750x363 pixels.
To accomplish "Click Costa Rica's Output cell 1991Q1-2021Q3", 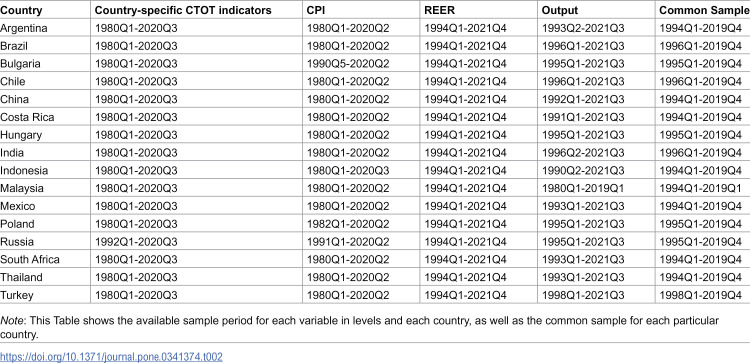I will 583,117.
